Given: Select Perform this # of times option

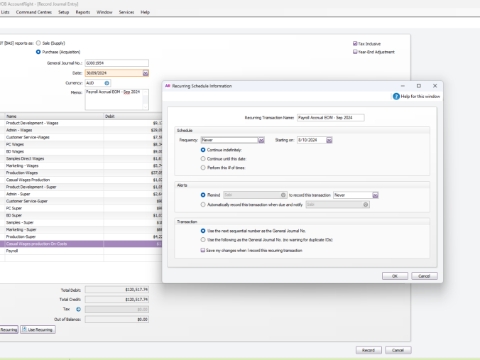Looking at the screenshot, I should [203, 168].
